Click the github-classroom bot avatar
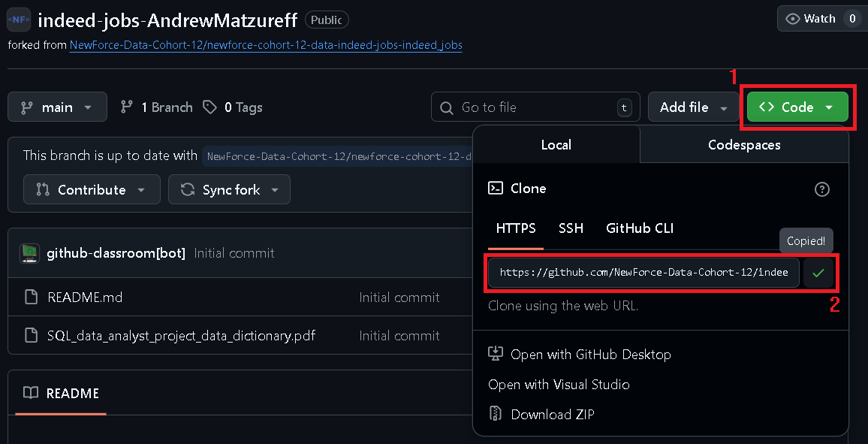This screenshot has width=868, height=444. pyautogui.click(x=29, y=253)
